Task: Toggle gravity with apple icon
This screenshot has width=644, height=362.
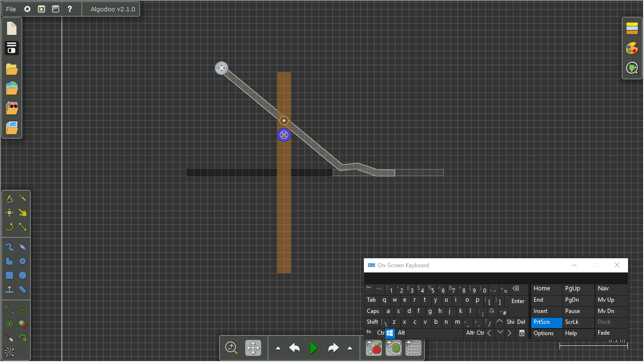Action: click(x=374, y=348)
